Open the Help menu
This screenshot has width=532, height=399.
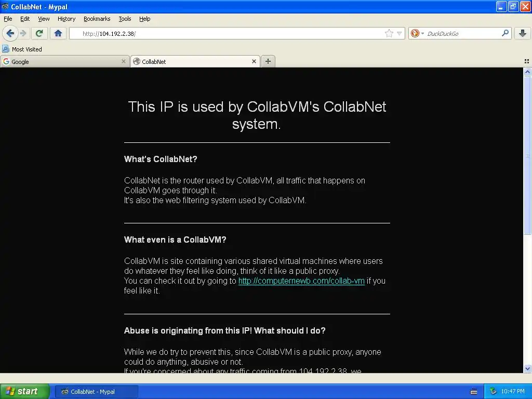click(x=145, y=19)
